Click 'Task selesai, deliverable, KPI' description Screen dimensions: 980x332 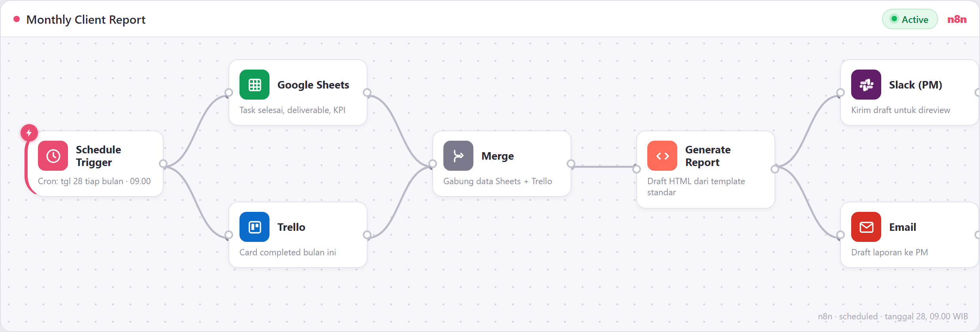[x=292, y=110]
